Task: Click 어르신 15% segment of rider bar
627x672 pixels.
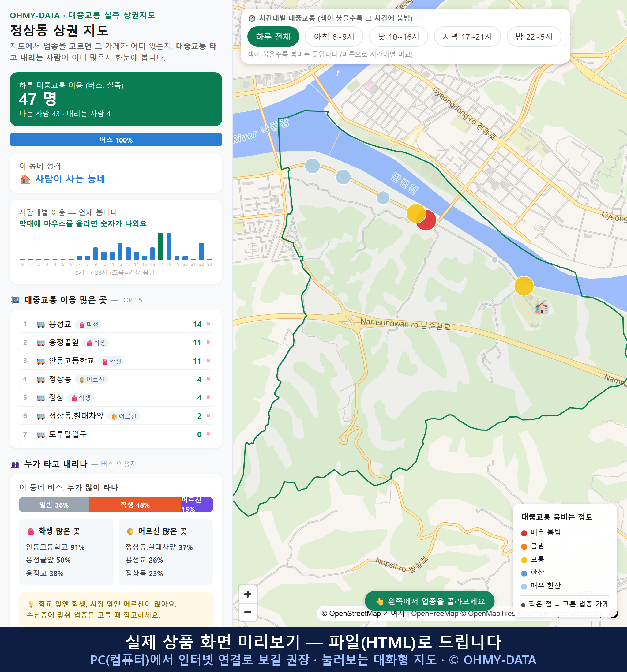Action: pos(197,505)
